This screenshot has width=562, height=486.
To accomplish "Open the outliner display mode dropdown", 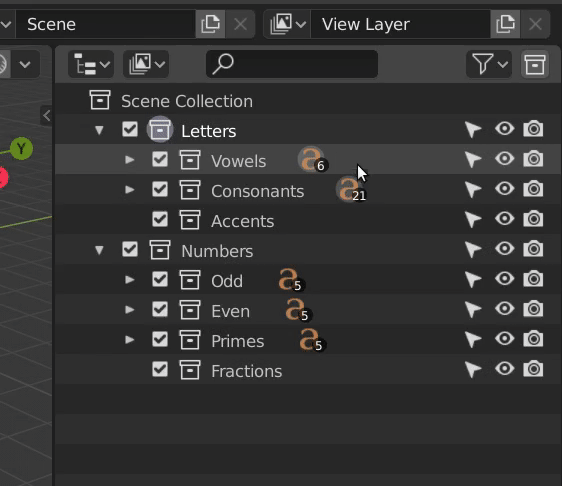I will pos(146,64).
